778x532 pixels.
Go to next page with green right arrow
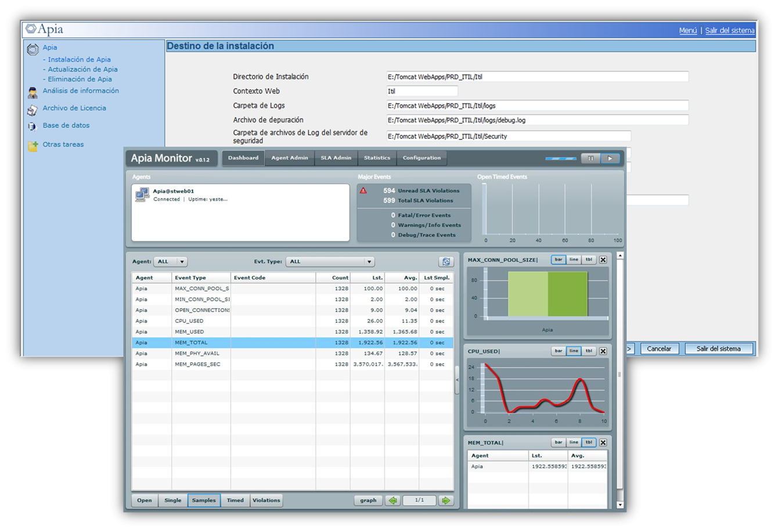446,501
